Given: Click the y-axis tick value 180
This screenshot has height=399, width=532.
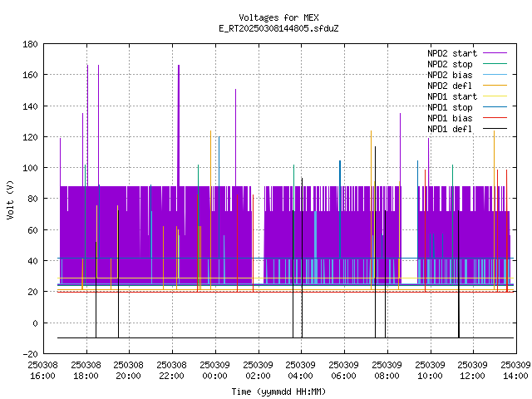Looking at the screenshot, I should [30, 44].
